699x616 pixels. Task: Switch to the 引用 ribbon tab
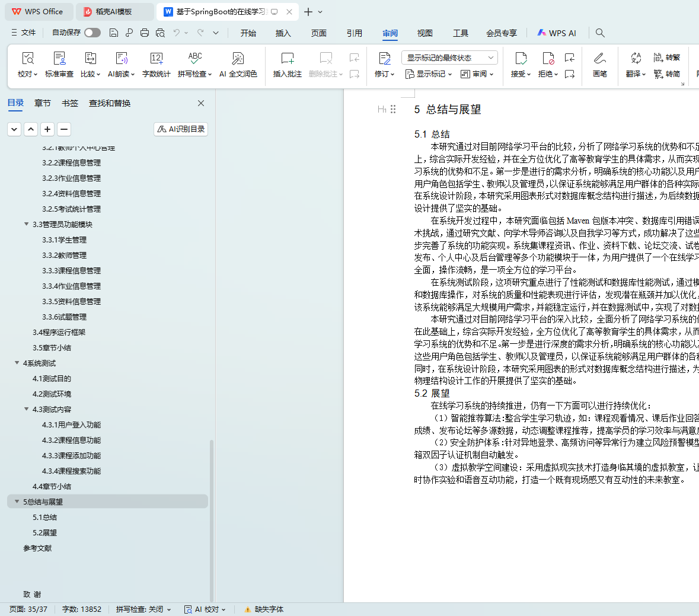point(354,33)
